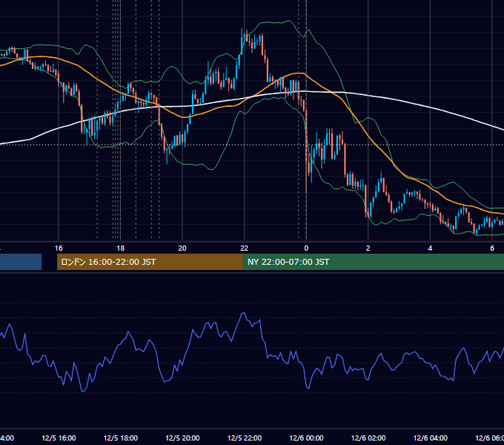The width and height of the screenshot is (504, 445).
Task: Select the NY 22:00-07:00 JST session bar
Action: (373, 262)
